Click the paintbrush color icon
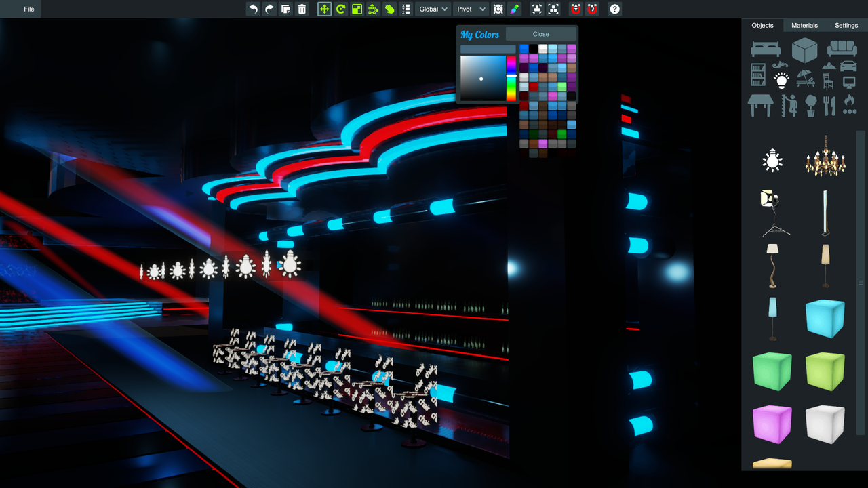This screenshot has width=868, height=488. click(x=515, y=9)
